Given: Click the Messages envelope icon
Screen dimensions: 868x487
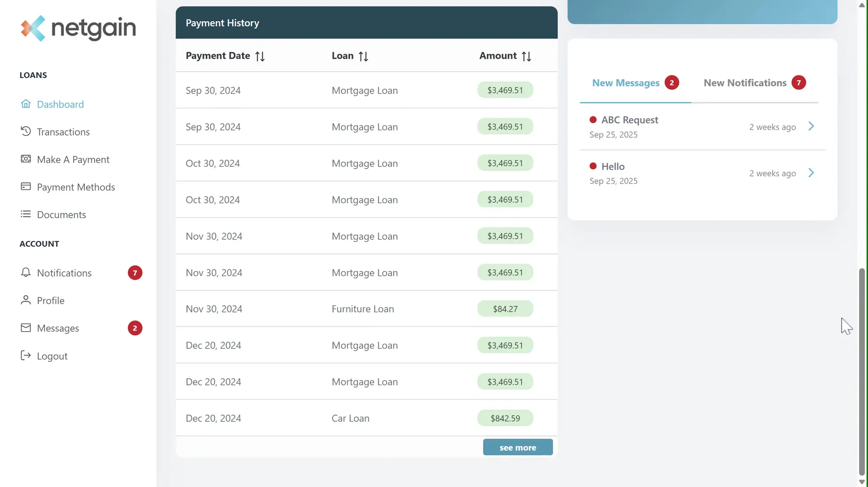Looking at the screenshot, I should tap(26, 328).
